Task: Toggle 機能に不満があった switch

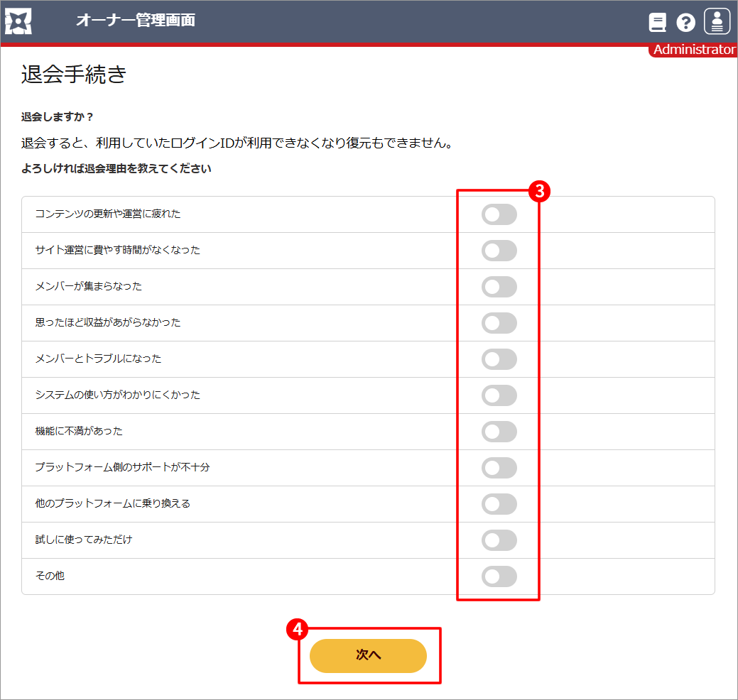Action: coord(499,432)
